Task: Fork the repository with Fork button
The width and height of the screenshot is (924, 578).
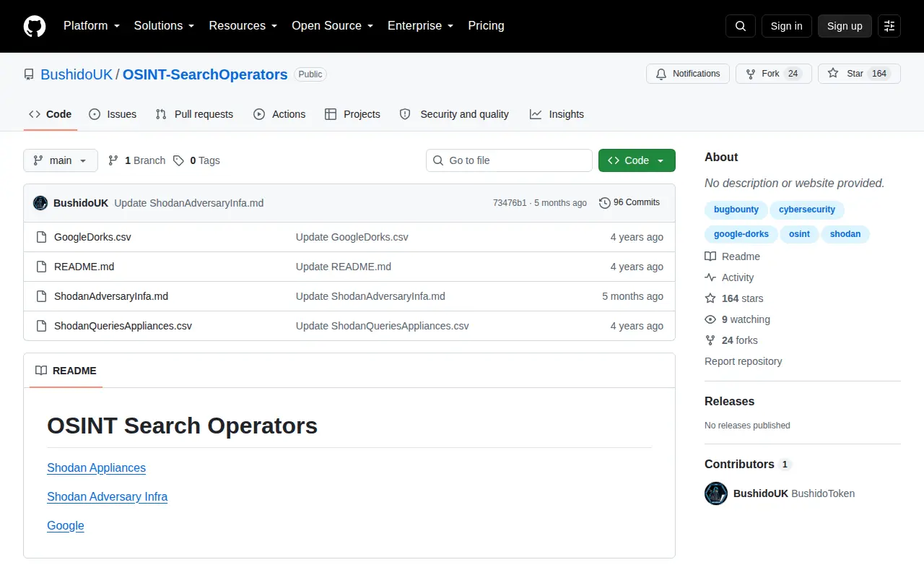Action: pos(774,74)
